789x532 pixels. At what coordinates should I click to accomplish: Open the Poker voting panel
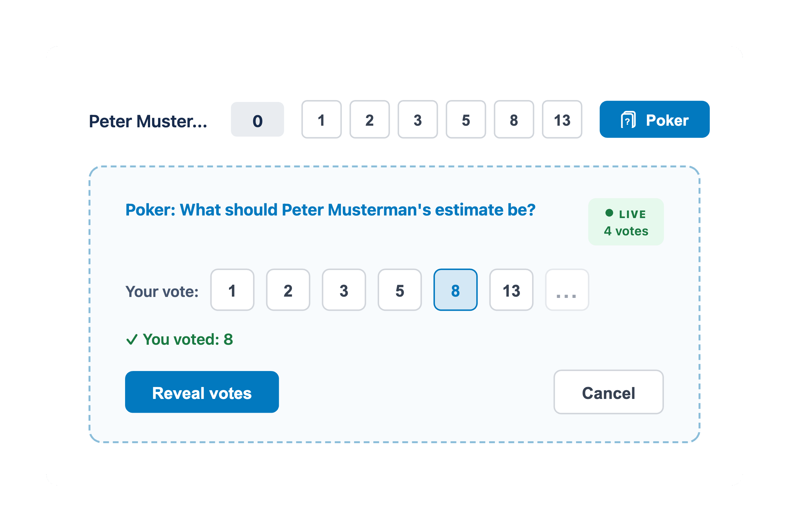654,119
